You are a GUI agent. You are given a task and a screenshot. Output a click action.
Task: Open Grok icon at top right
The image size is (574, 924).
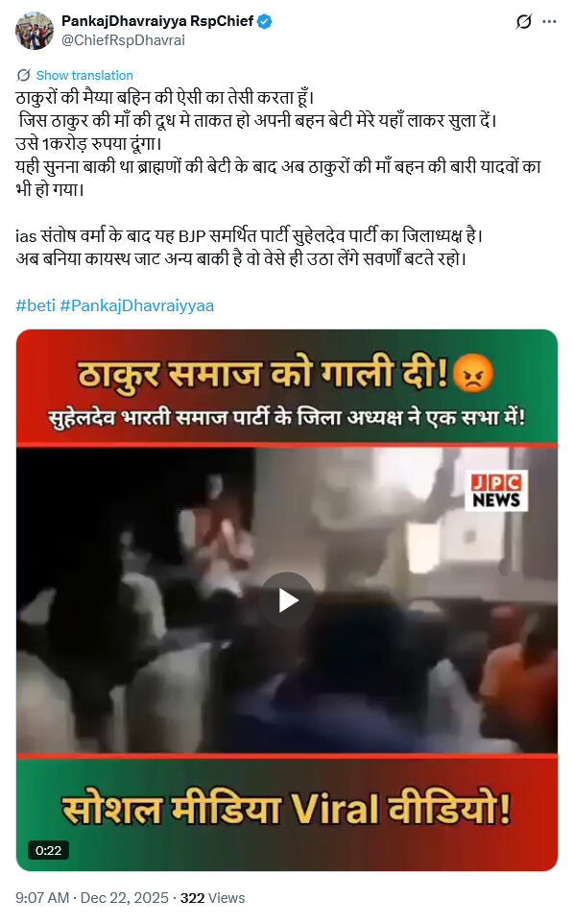[x=523, y=22]
